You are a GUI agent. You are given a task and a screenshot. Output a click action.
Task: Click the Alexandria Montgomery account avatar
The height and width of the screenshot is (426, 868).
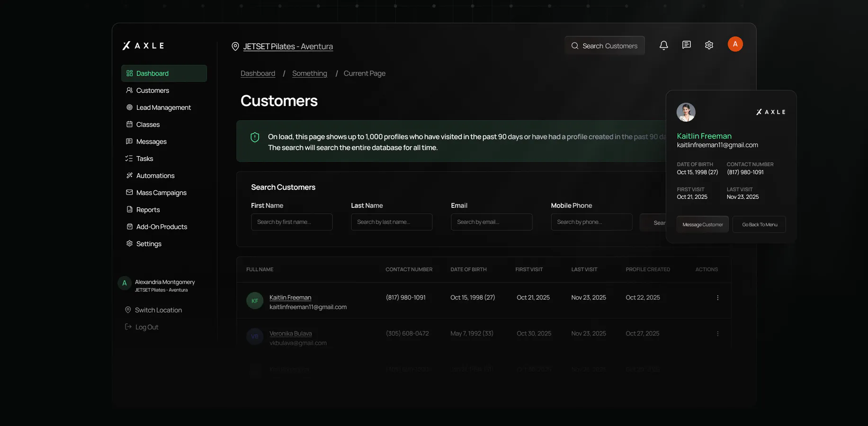[125, 283]
